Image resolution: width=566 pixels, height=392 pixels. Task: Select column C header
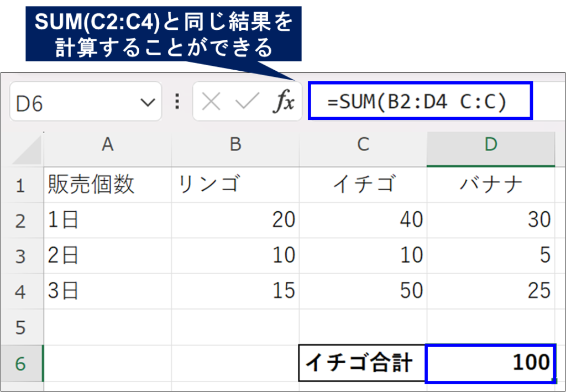click(363, 145)
